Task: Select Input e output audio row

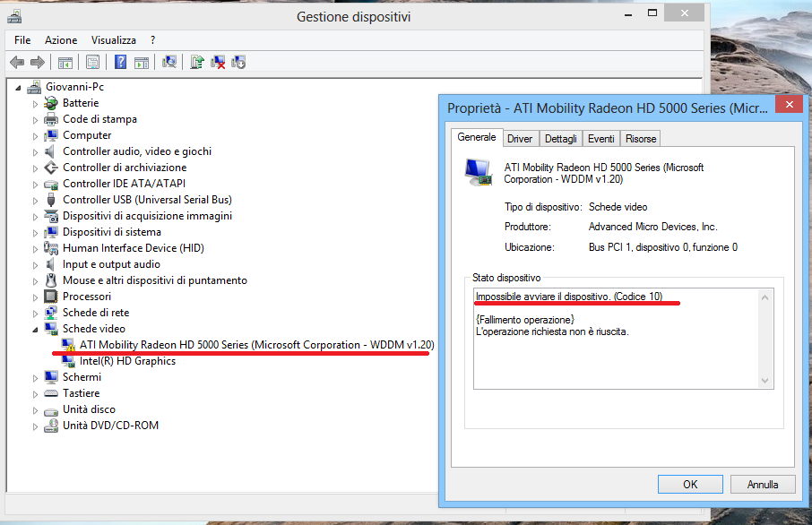Action: pyautogui.click(x=111, y=264)
